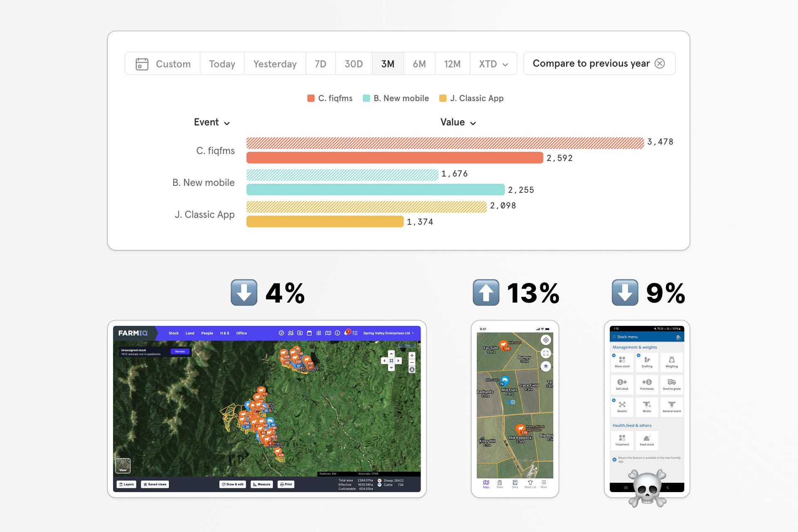
Task: Open the Stock menu in FarmIQ header
Action: click(x=173, y=333)
